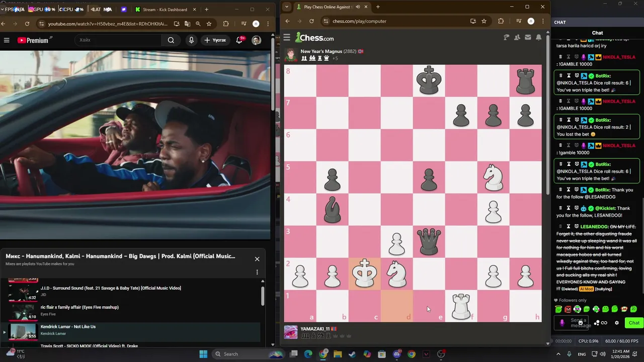The image size is (644, 362).
Task: Bookmark the chess.com page
Action: pyautogui.click(x=484, y=21)
